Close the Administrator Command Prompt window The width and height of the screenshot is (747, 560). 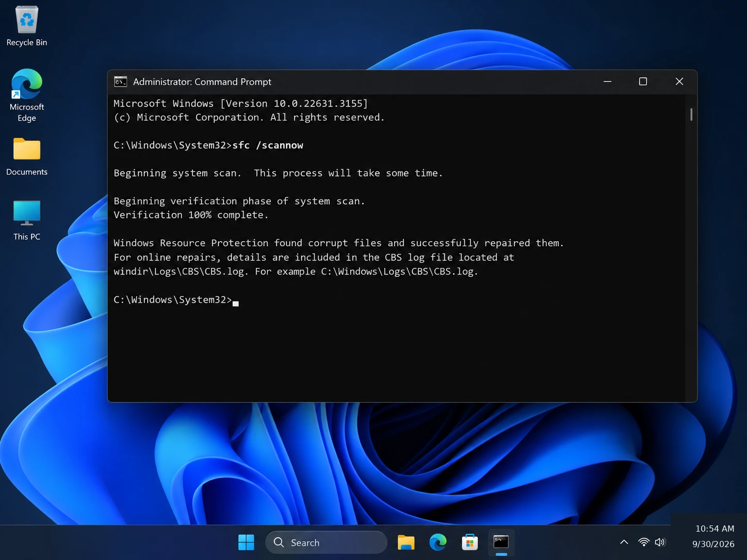679,81
